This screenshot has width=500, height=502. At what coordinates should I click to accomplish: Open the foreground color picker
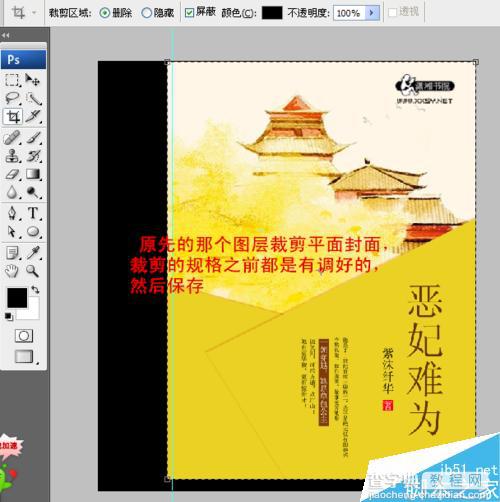click(17, 298)
